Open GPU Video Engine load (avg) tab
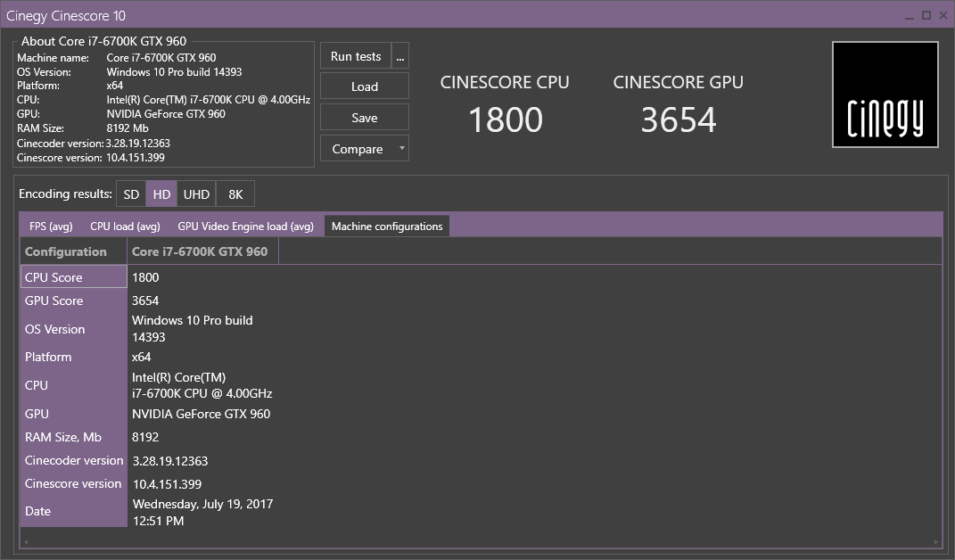 (245, 226)
